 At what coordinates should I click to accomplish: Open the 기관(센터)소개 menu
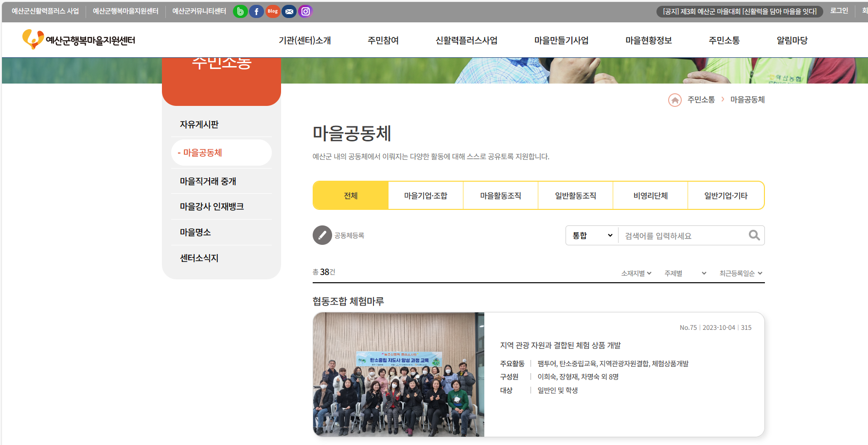(x=305, y=40)
